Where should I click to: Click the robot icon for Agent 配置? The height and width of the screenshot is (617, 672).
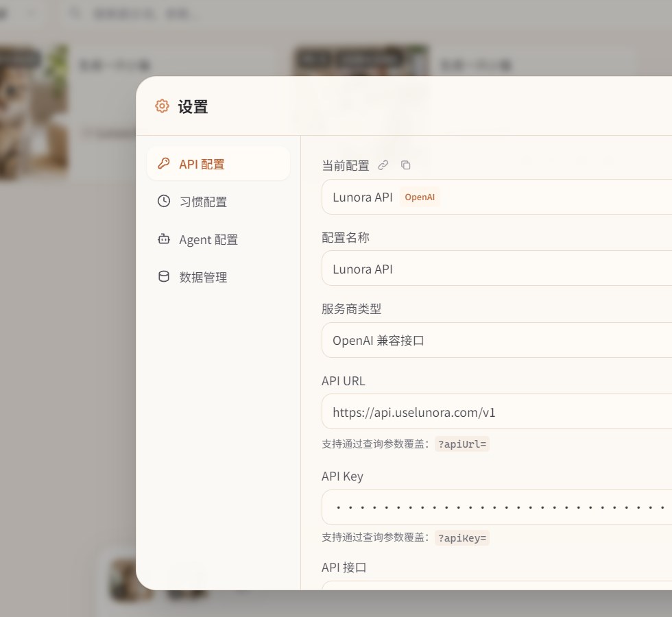click(x=164, y=239)
